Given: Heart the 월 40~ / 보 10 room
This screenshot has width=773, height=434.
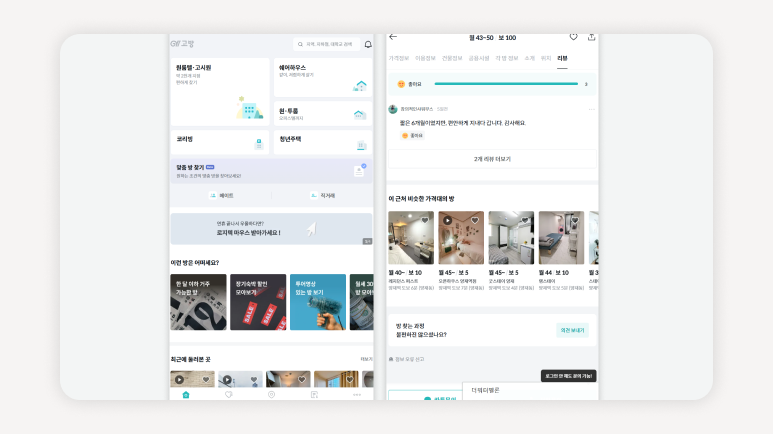Looking at the screenshot, I should click(425, 220).
